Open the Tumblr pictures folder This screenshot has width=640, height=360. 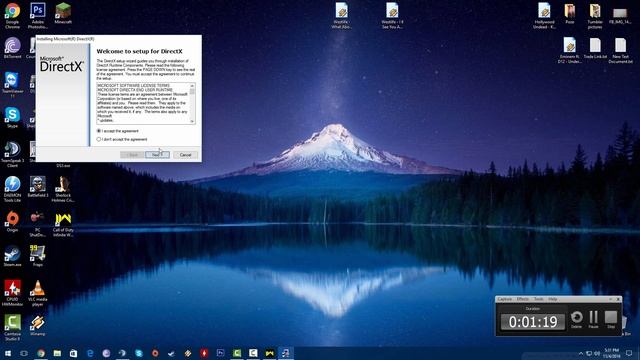point(595,16)
